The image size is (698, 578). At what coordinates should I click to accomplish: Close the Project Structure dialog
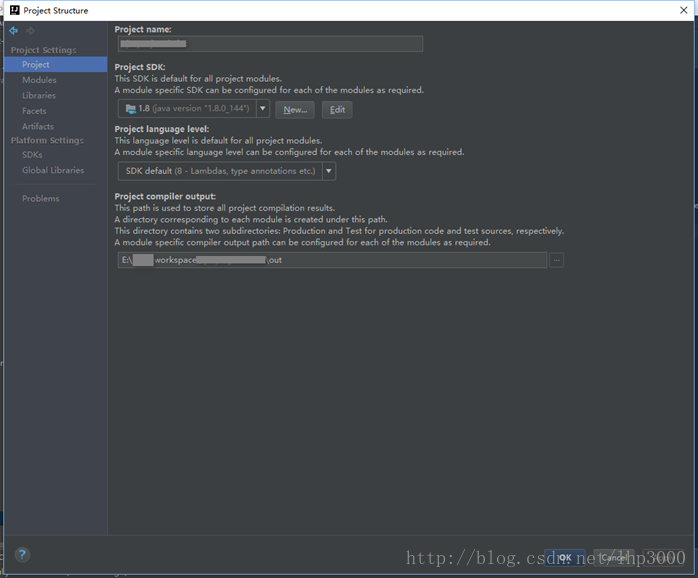[684, 10]
